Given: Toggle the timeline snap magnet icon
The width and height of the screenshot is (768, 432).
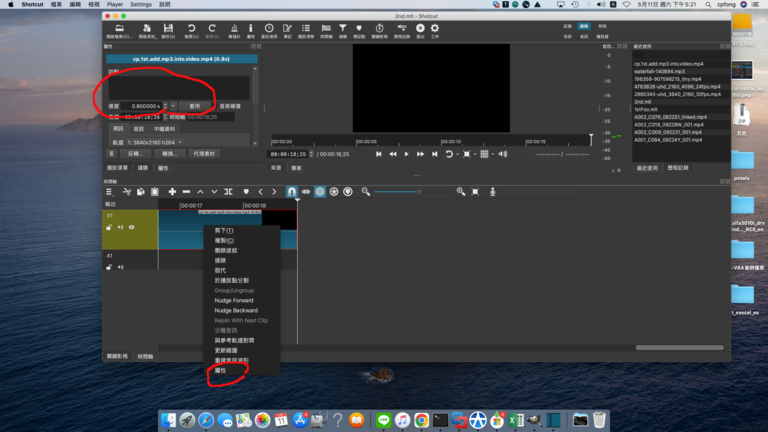Looking at the screenshot, I should point(292,191).
